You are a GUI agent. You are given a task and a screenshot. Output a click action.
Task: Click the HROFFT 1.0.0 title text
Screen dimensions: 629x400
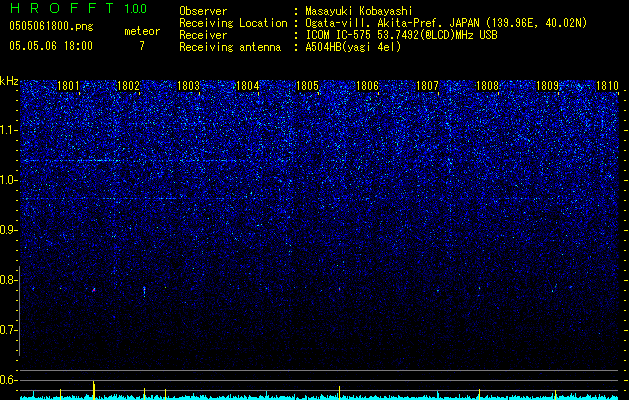pyautogui.click(x=79, y=8)
